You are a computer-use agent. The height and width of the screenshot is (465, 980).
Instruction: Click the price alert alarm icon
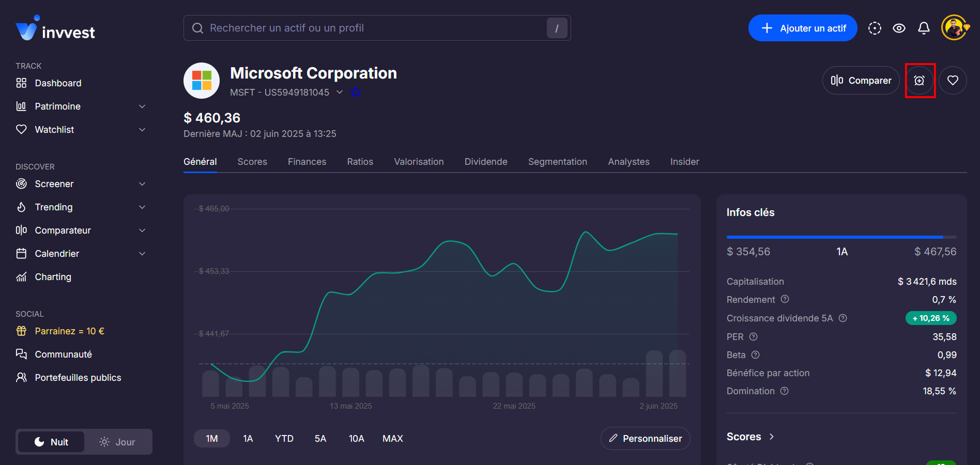coord(920,81)
